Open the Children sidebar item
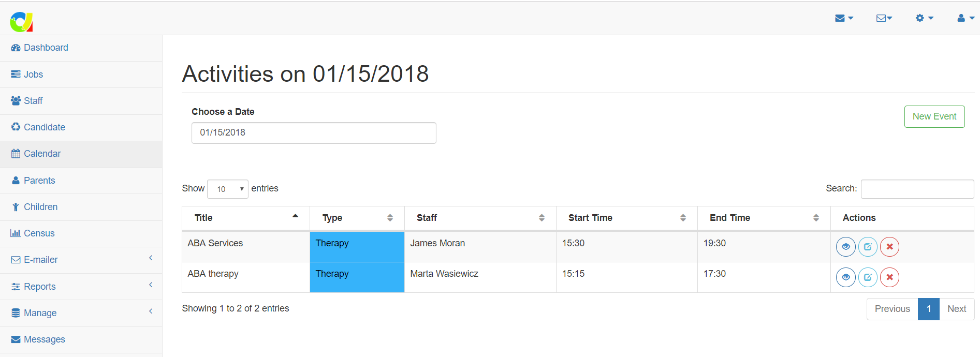Viewport: 980px width, 357px height. point(40,207)
